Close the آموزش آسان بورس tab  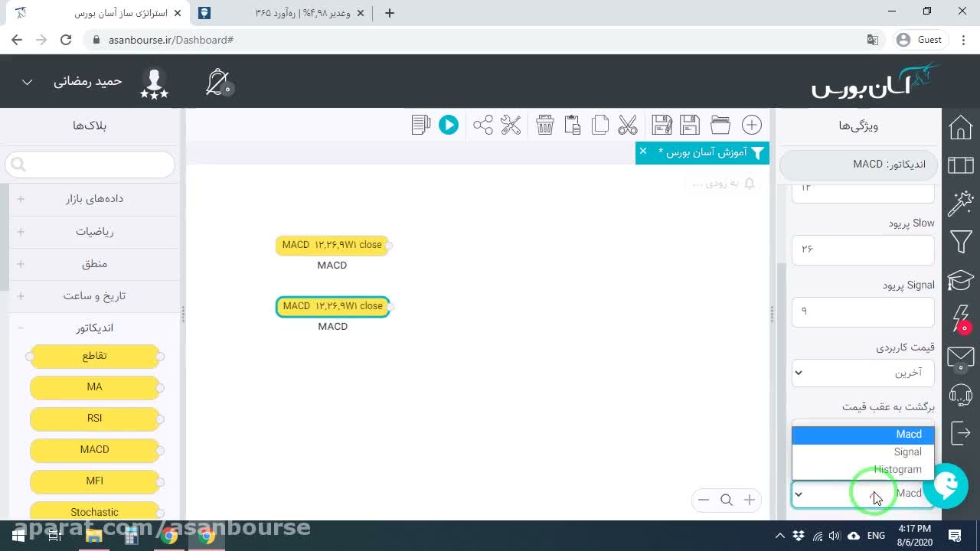[643, 151]
